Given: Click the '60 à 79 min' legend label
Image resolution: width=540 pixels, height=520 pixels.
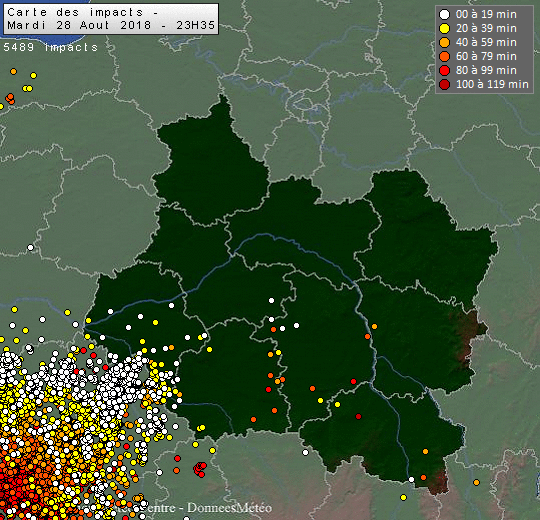Looking at the screenshot, I should tap(486, 56).
